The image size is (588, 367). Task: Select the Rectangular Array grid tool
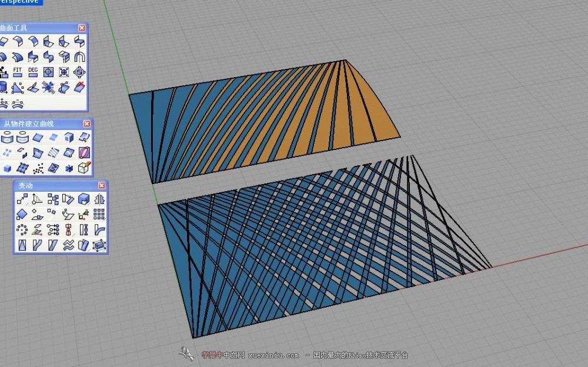click(99, 214)
